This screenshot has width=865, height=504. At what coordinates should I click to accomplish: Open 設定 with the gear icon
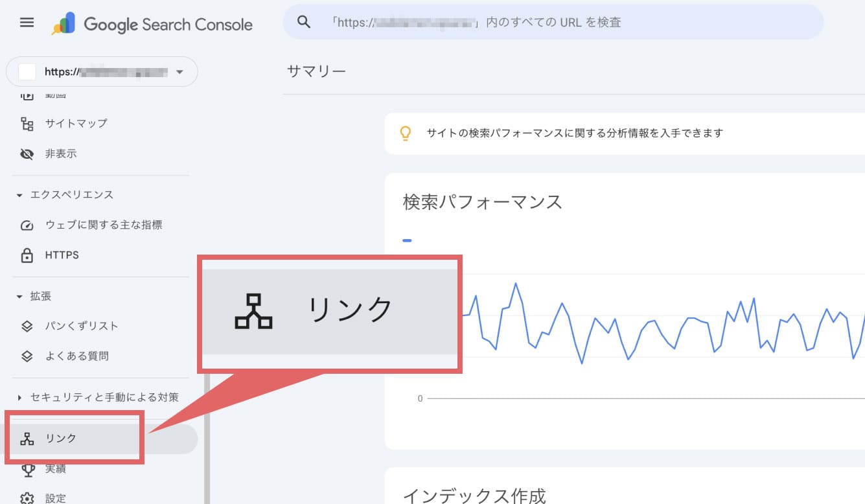(x=28, y=496)
